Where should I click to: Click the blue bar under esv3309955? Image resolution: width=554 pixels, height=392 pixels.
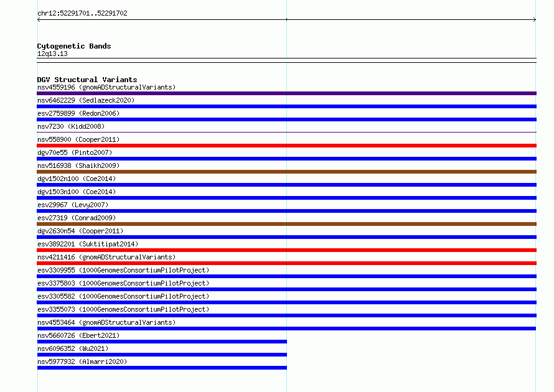tap(286, 276)
